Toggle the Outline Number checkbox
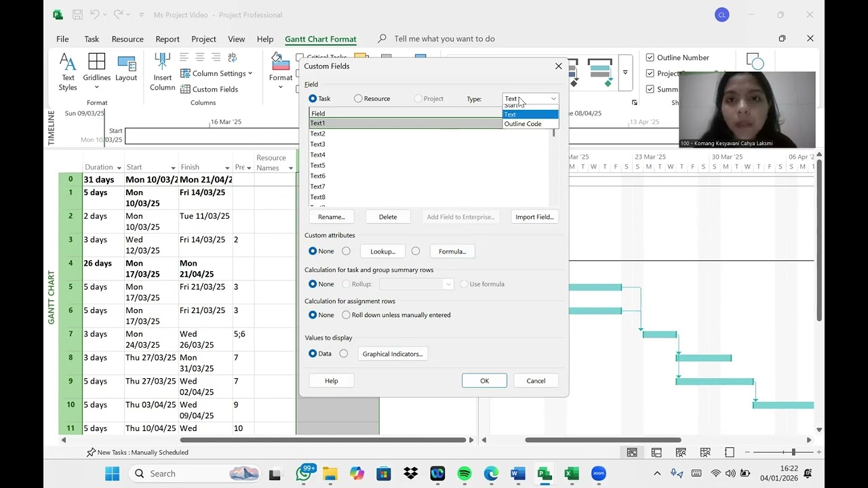Screen dimensions: 868x488 click(650, 58)
